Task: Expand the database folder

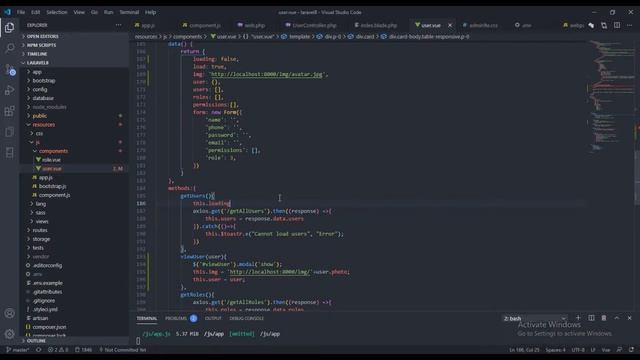Action: coord(43,98)
